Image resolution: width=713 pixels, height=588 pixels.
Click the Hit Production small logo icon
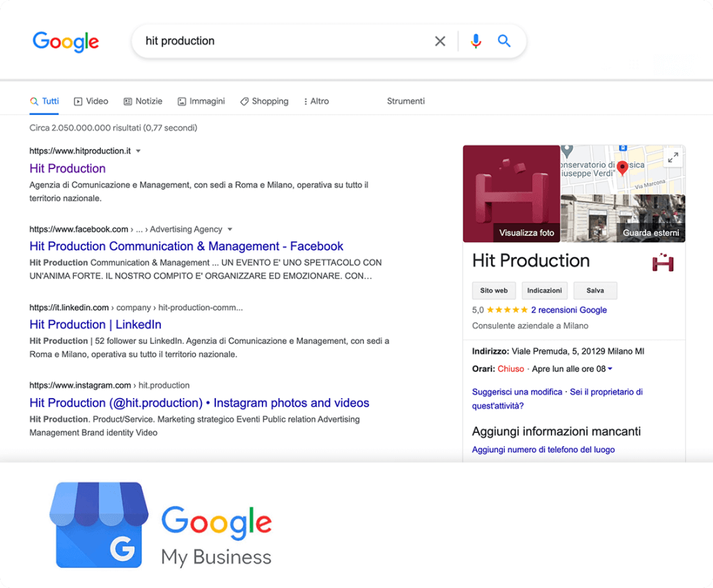663,262
